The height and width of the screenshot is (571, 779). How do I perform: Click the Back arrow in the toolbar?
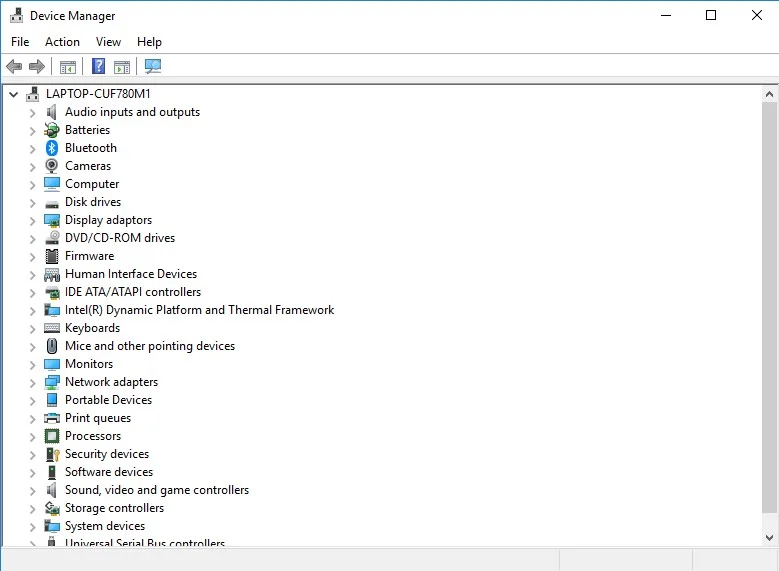14,67
